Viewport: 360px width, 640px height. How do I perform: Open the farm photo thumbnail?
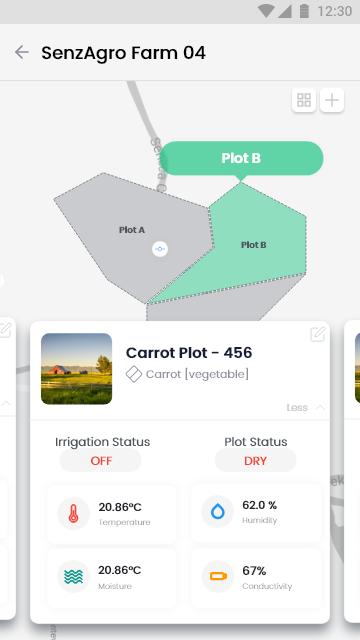[76, 369]
